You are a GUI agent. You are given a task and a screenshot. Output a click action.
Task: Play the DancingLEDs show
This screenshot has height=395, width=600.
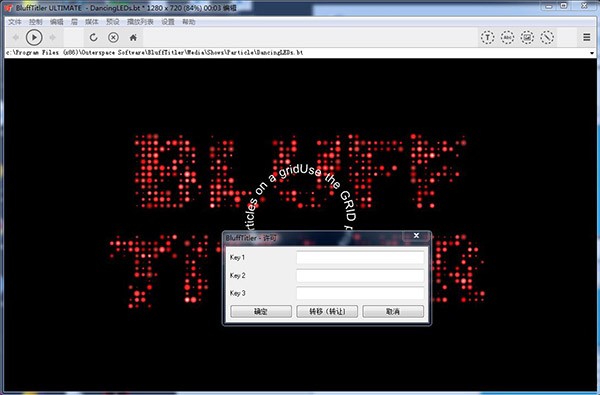[34, 38]
